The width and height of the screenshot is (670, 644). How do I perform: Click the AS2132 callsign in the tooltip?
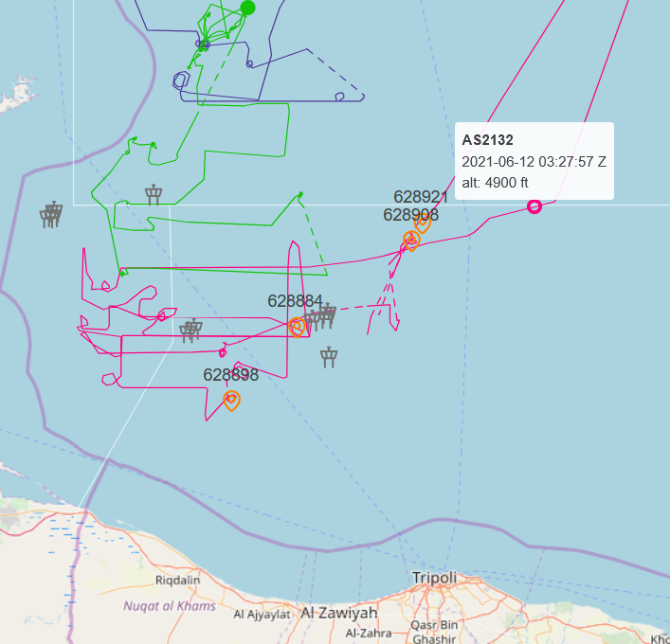coord(487,140)
